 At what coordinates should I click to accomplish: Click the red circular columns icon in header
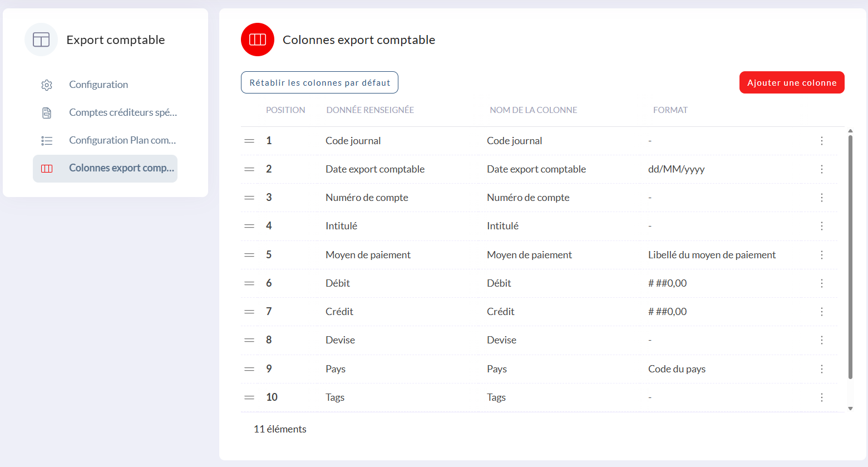[x=258, y=40]
